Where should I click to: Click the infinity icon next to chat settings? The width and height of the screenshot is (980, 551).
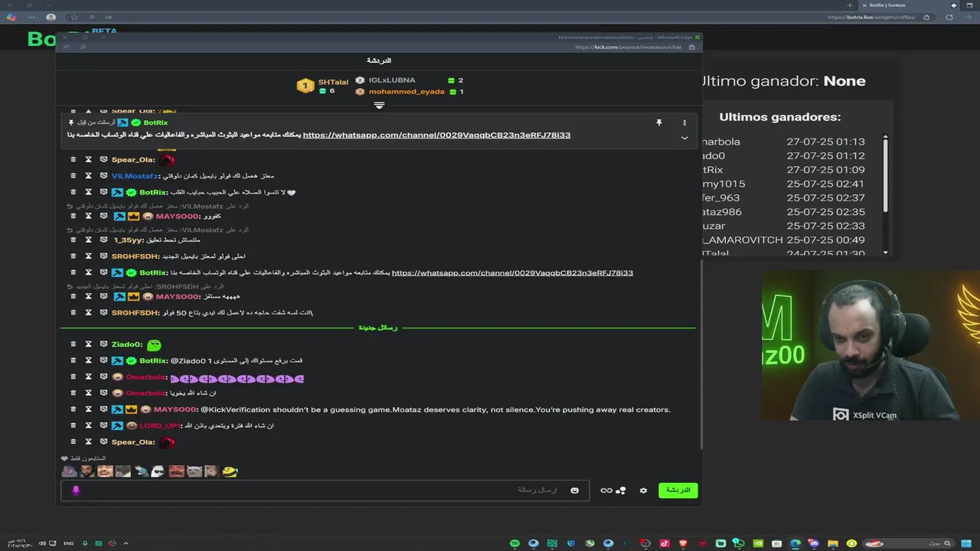tap(606, 491)
